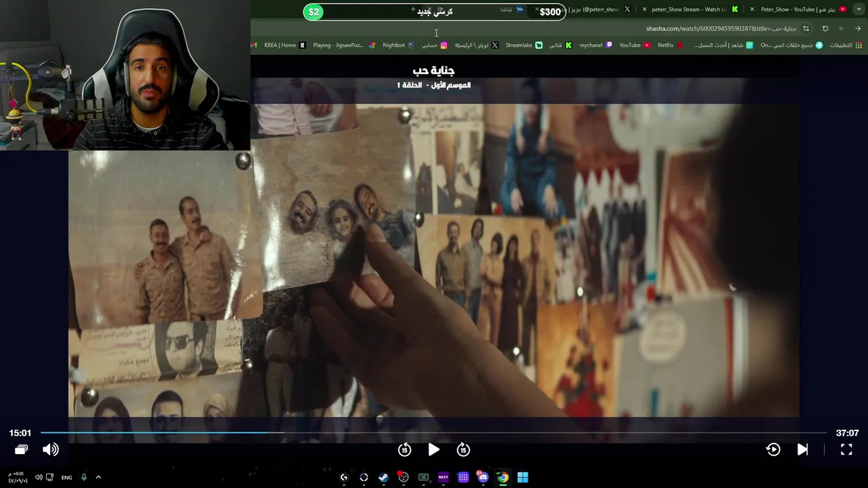Image resolution: width=868 pixels, height=488 pixels.
Task: Click the shasha.com address bar
Action: tap(721, 28)
